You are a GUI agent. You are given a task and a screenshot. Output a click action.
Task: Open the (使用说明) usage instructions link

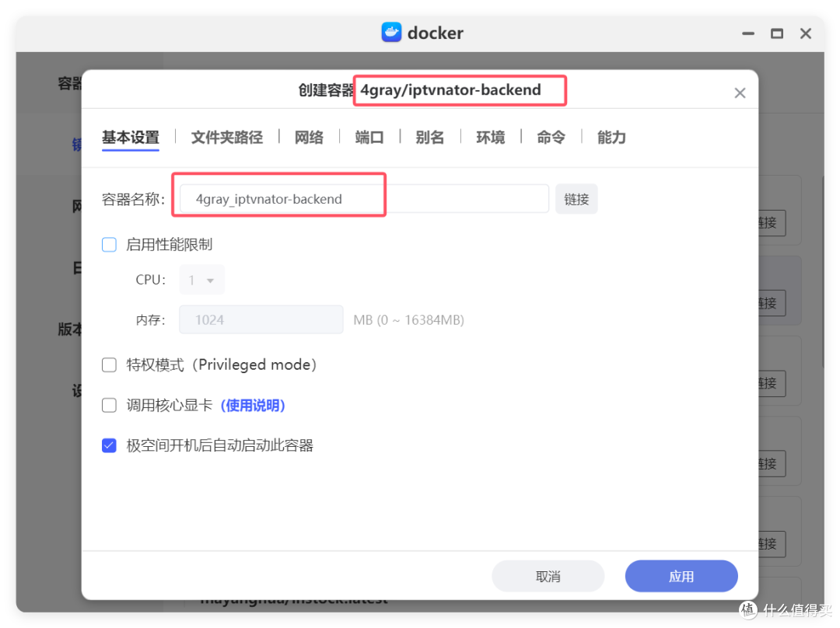(x=253, y=405)
